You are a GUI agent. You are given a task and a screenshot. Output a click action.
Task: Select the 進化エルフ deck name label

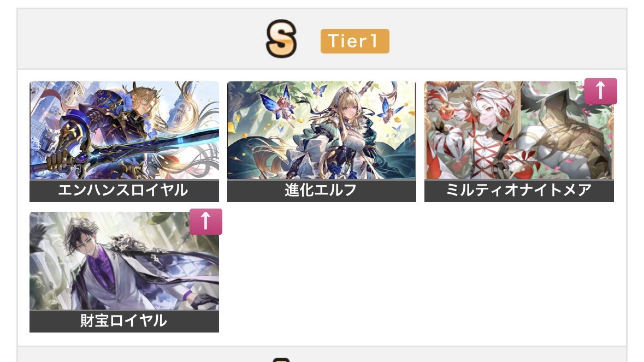coord(322,191)
